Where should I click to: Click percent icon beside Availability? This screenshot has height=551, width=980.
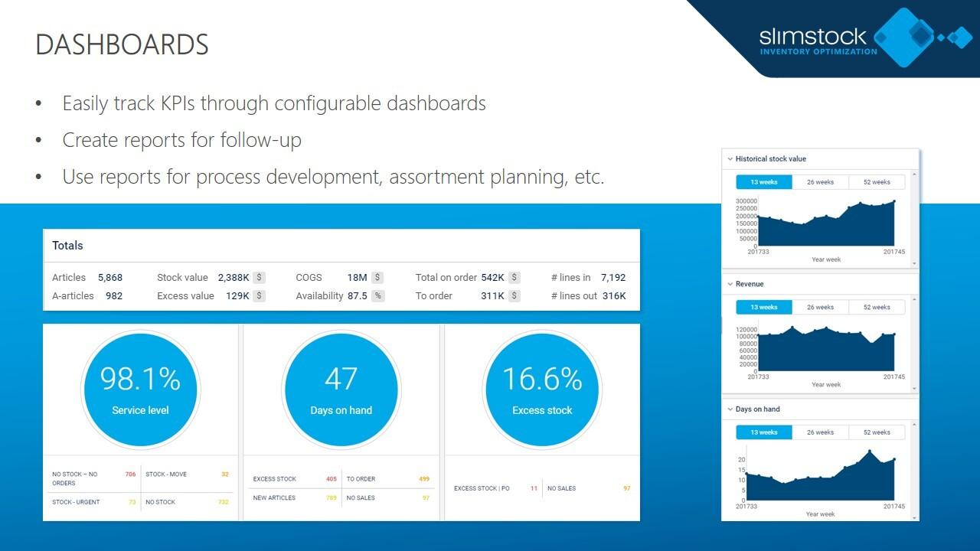pos(377,296)
